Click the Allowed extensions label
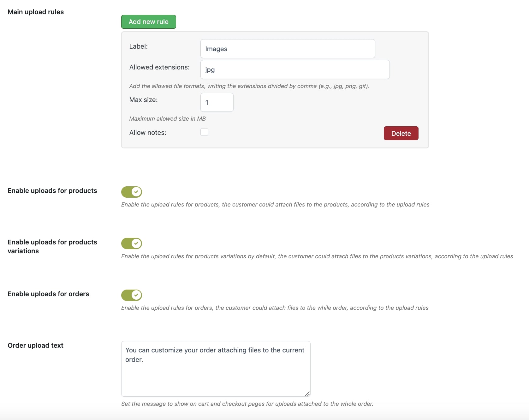 click(x=159, y=67)
